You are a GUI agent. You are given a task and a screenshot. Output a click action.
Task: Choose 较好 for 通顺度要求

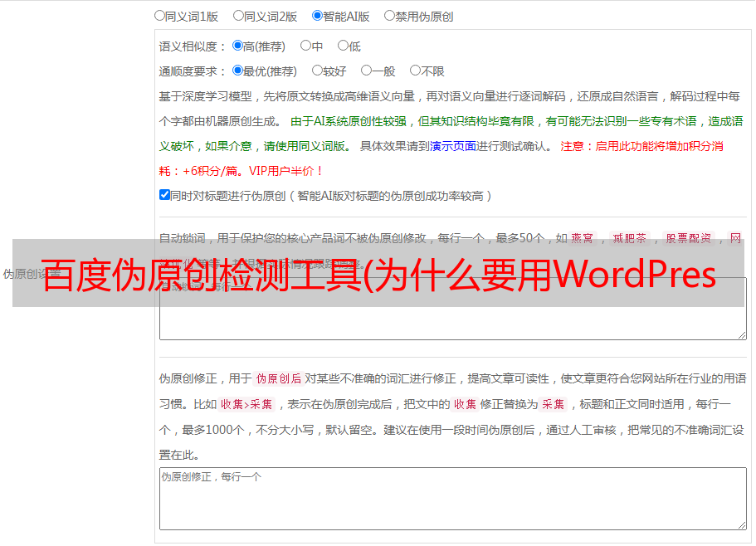[x=317, y=71]
